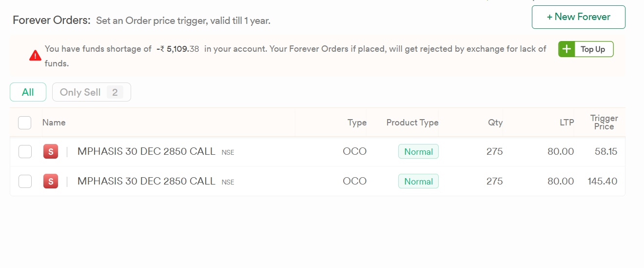Click the green plus icon beside Top Up
644x268 pixels.
pyautogui.click(x=566, y=49)
